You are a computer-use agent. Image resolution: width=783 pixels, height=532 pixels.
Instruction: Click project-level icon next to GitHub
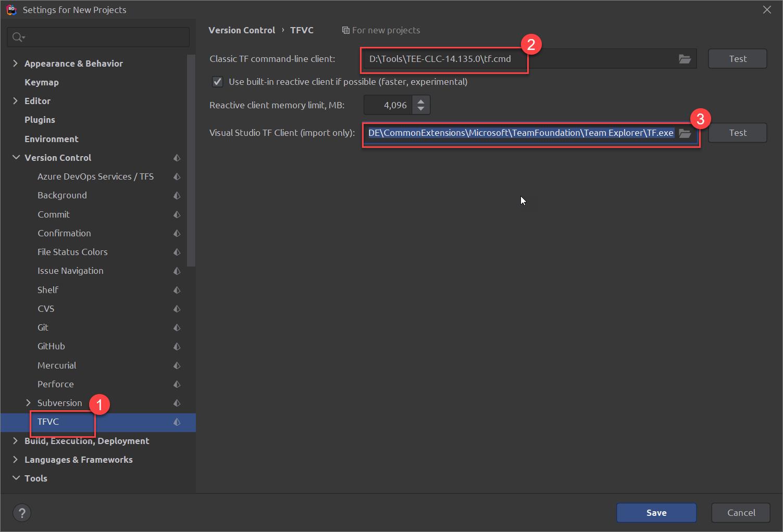click(177, 346)
